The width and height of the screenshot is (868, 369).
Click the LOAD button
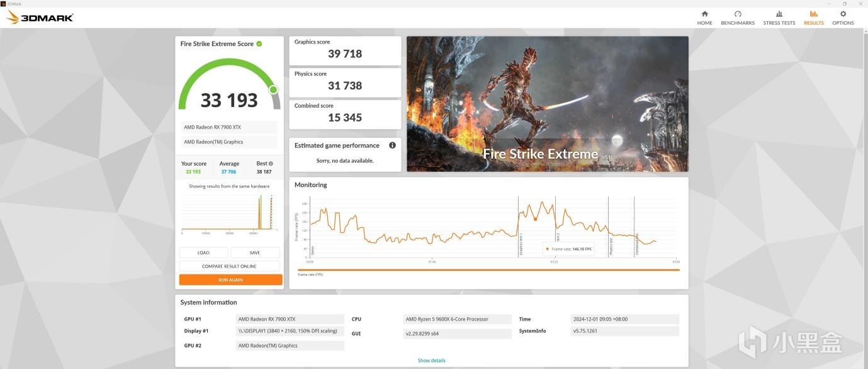(203, 253)
